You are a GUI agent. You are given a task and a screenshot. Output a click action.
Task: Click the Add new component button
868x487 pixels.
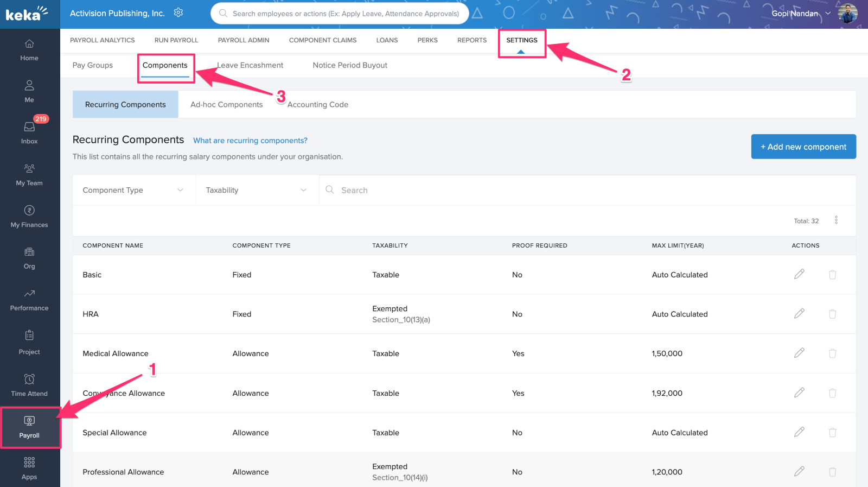pos(803,147)
